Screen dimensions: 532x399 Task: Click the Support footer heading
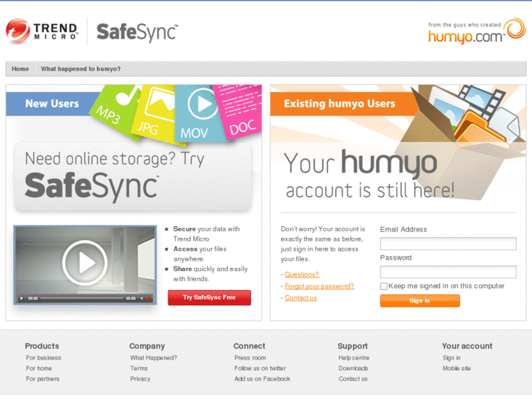352,346
